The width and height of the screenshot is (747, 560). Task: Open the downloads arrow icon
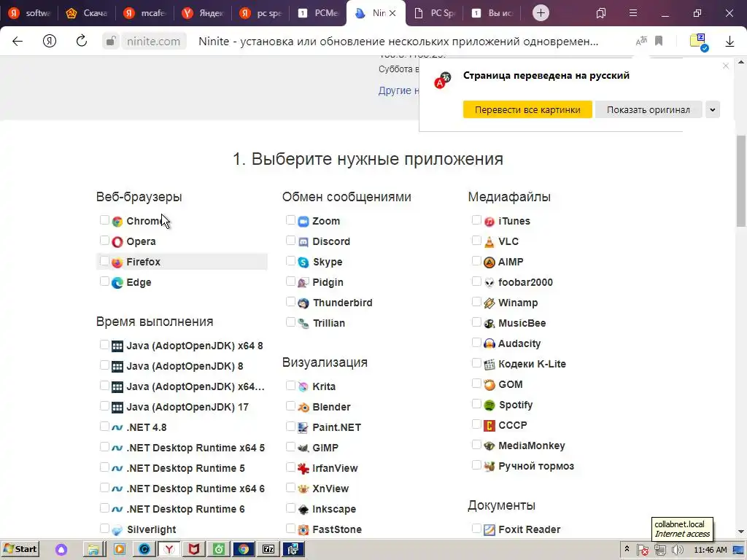pyautogui.click(x=729, y=42)
